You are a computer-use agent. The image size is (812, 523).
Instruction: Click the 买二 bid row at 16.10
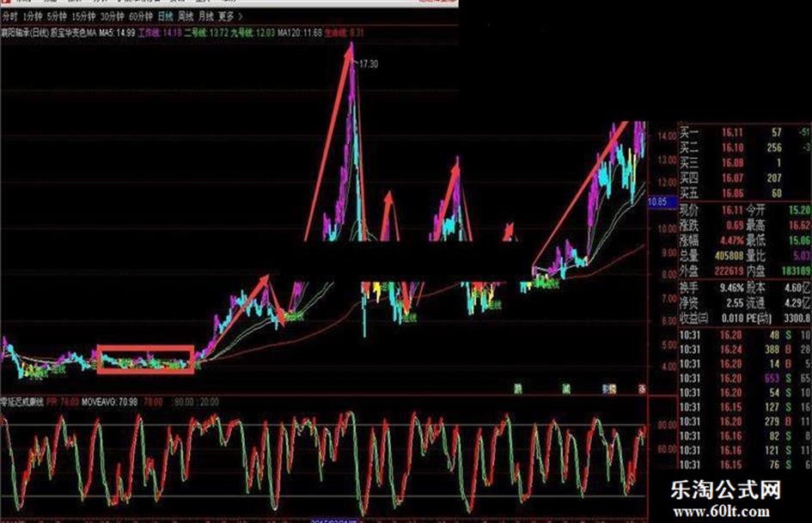[x=745, y=148]
